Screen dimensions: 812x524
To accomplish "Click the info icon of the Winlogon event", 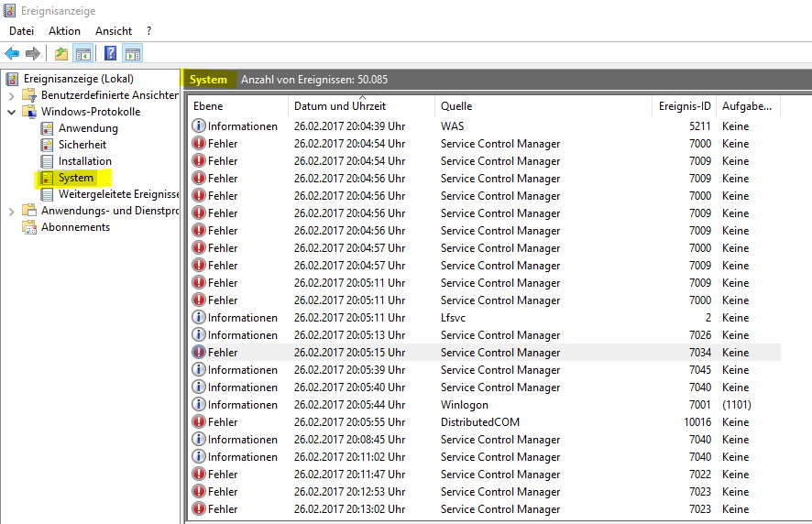I will [x=198, y=404].
